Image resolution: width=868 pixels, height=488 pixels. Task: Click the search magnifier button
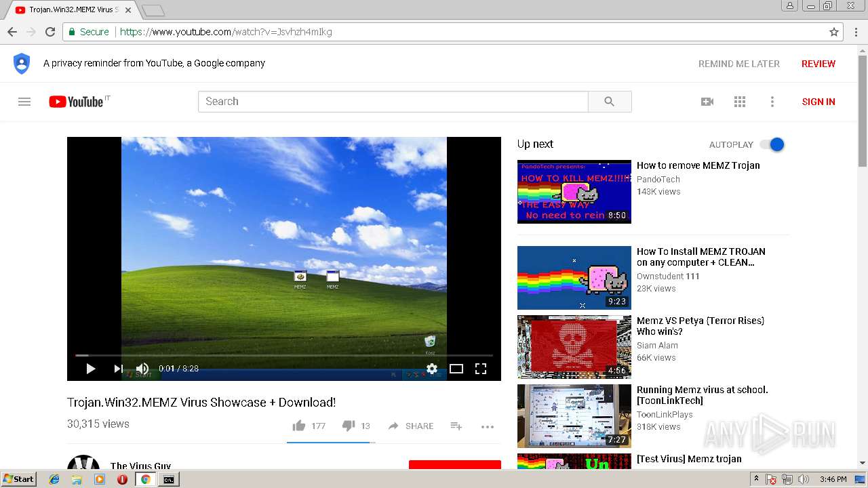pos(610,102)
